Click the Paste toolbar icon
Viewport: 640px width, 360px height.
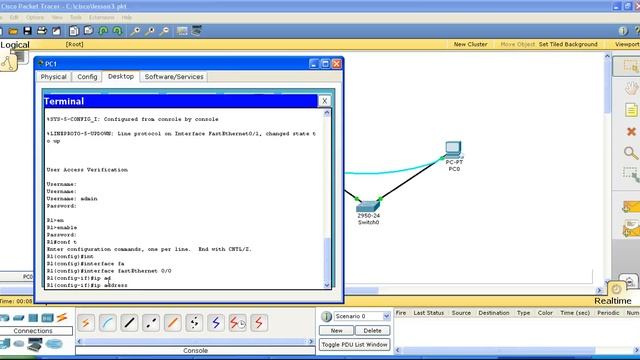coord(88,31)
